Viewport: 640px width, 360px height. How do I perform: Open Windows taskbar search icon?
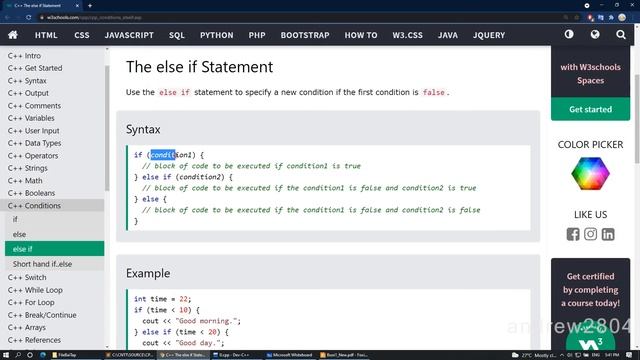click(x=18, y=355)
